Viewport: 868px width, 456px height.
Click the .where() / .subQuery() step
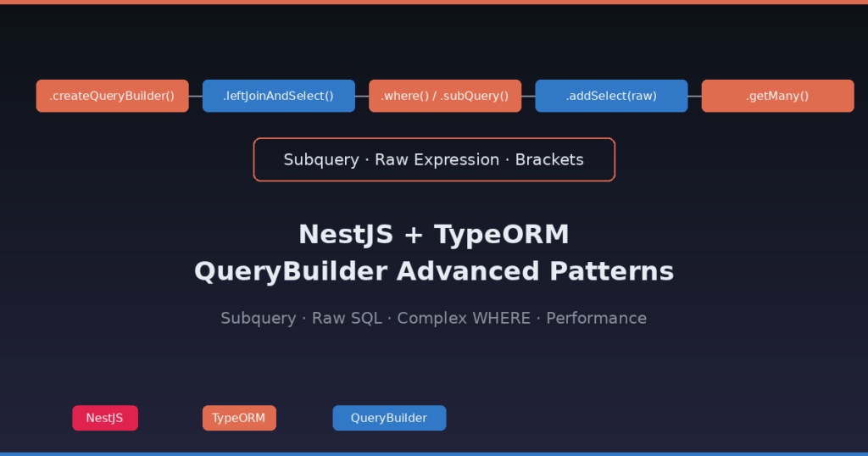point(444,96)
